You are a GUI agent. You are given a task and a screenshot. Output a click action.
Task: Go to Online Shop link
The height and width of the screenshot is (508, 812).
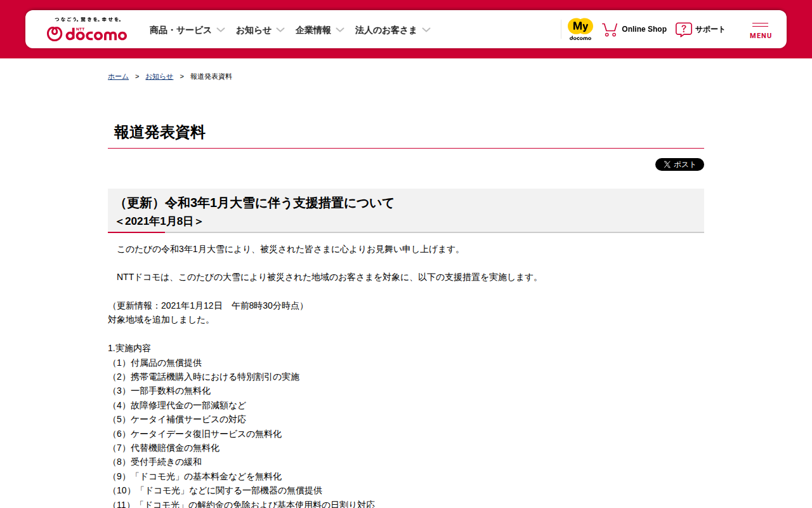[644, 29]
